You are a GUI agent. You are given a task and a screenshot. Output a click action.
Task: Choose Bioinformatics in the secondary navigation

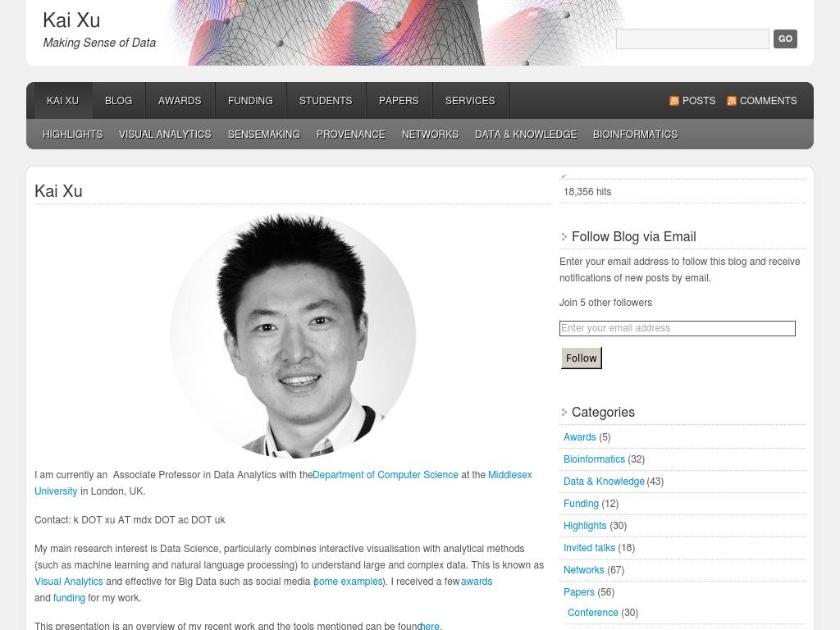[x=635, y=135]
